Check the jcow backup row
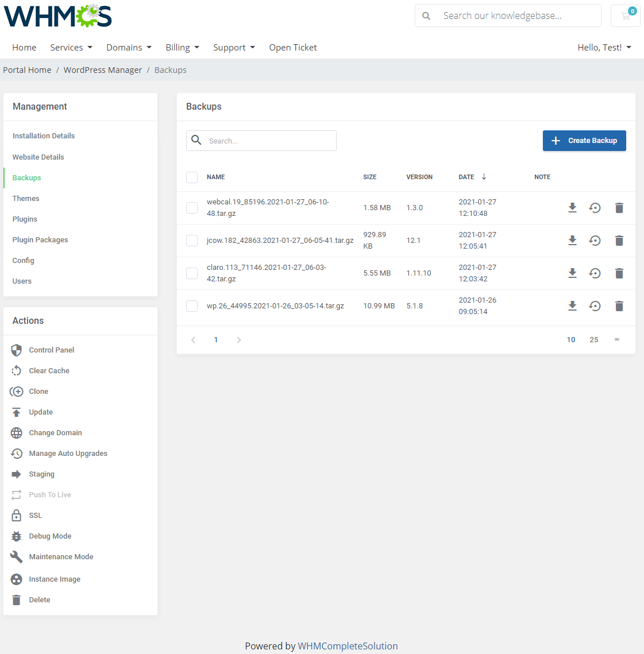The image size is (644, 654). pyautogui.click(x=192, y=240)
